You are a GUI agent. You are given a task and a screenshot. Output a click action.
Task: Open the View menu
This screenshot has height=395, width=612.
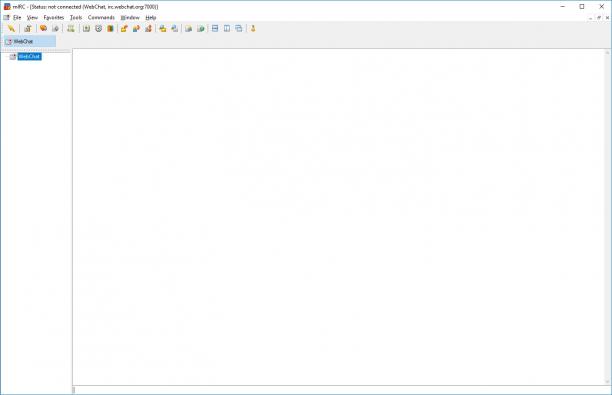[32, 18]
